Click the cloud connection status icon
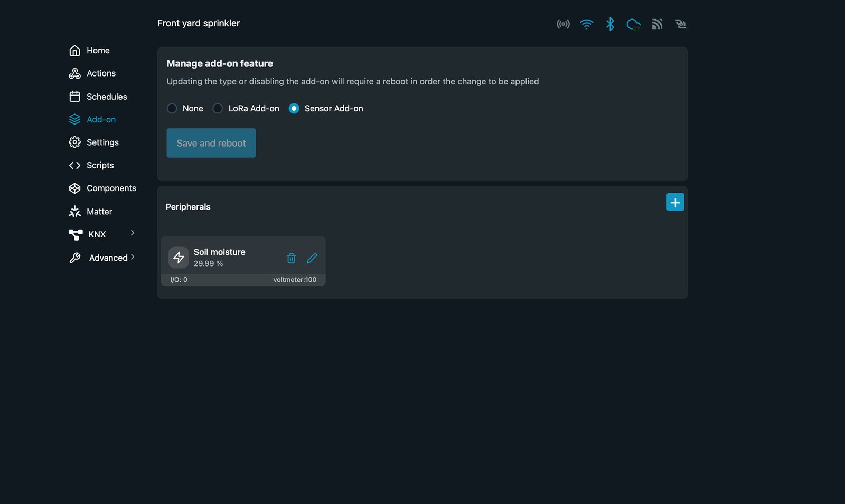This screenshot has height=504, width=845. (x=633, y=24)
